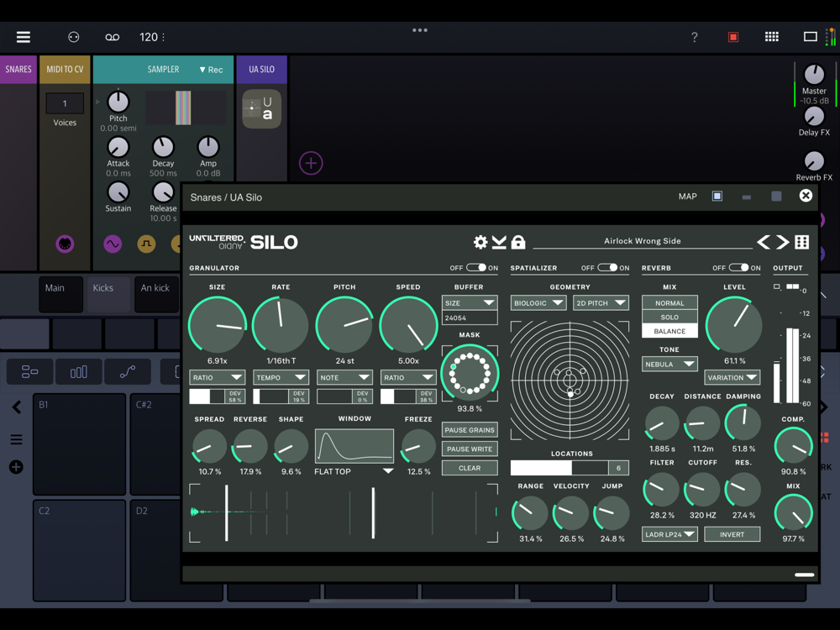840x630 pixels.
Task: Click the purple sine LFO icon
Action: 113,244
